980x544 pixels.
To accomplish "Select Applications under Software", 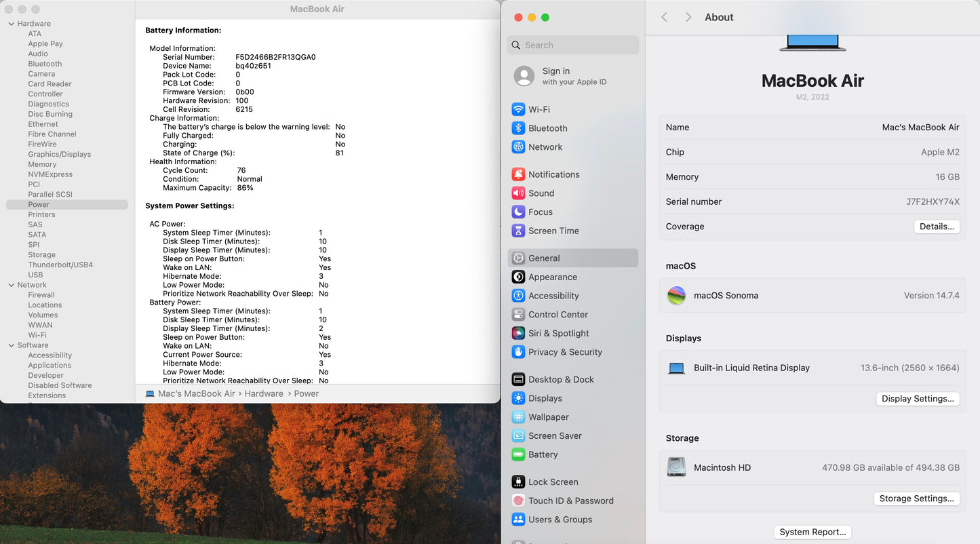I will tap(50, 365).
